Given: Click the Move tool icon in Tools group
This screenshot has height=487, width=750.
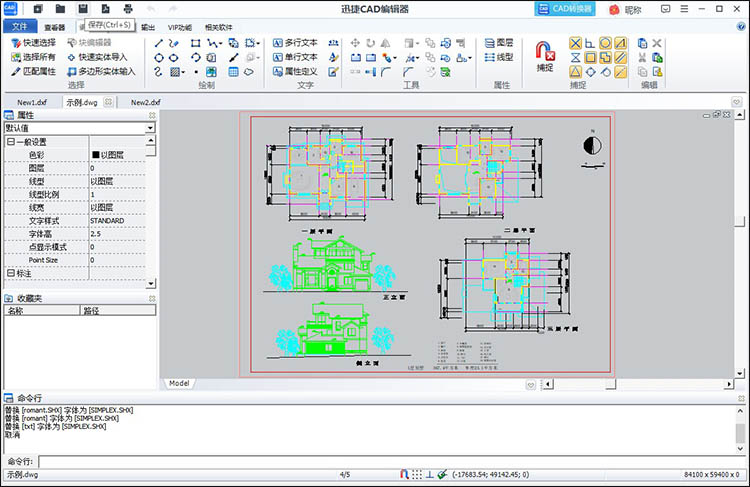Looking at the screenshot, I should coord(355,43).
